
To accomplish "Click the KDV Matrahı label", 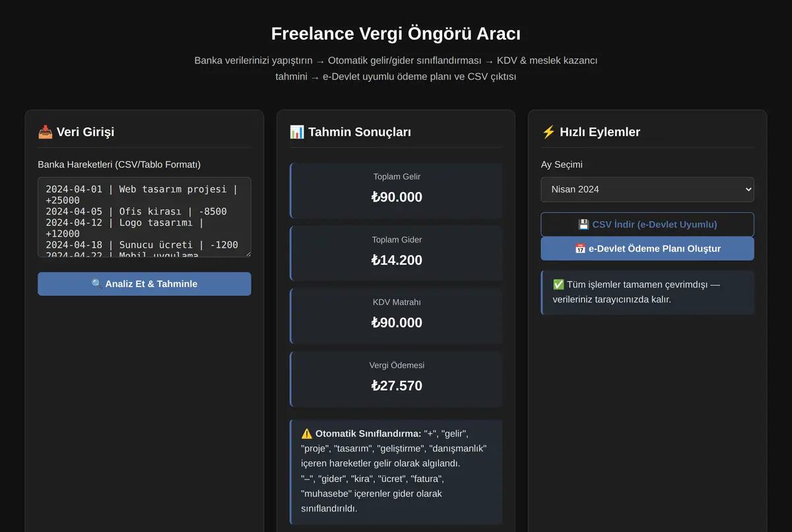I will (397, 302).
